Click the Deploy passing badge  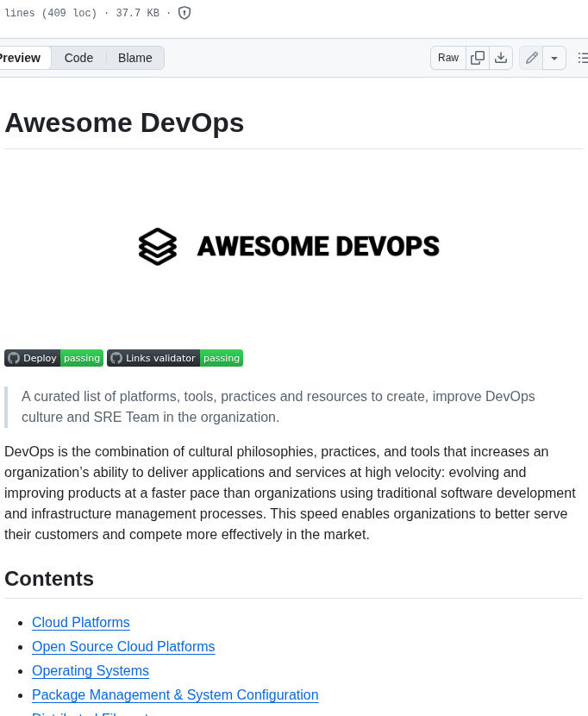click(x=53, y=358)
